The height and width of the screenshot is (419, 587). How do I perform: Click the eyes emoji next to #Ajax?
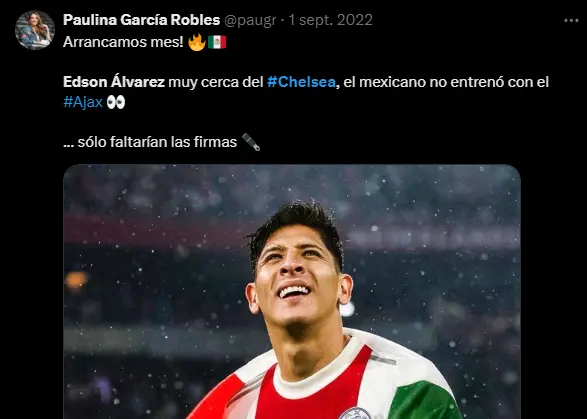[116, 102]
